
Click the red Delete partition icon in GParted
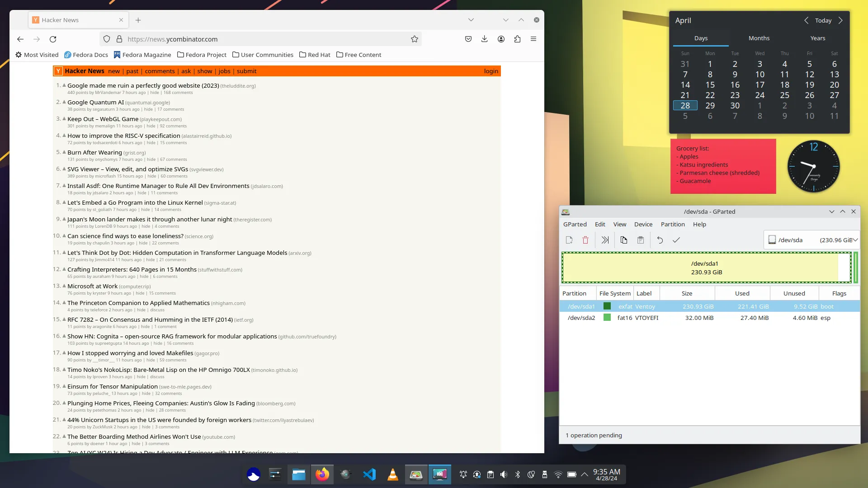pyautogui.click(x=585, y=240)
